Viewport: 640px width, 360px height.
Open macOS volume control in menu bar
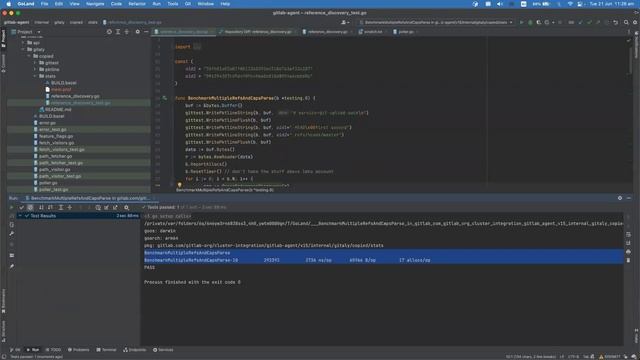500,4
